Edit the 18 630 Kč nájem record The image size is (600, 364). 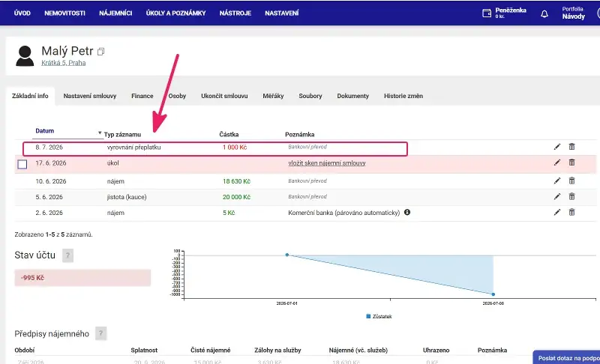click(x=557, y=181)
